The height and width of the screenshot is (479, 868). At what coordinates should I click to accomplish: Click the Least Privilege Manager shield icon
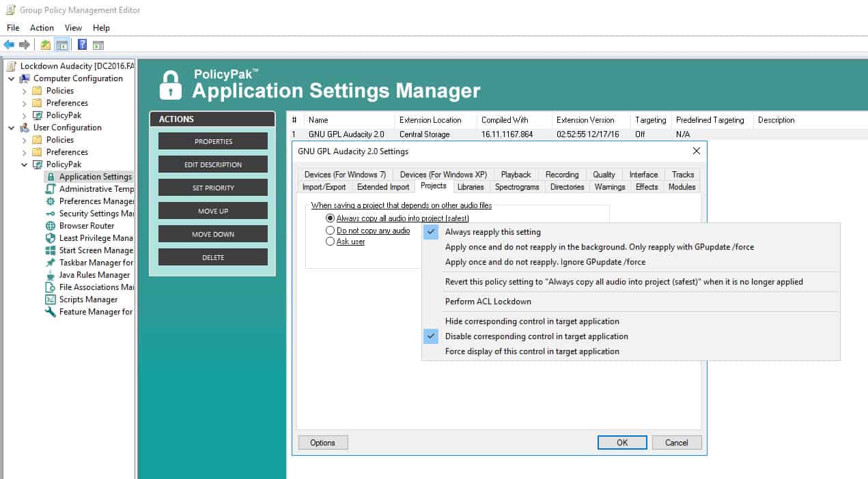pyautogui.click(x=50, y=238)
